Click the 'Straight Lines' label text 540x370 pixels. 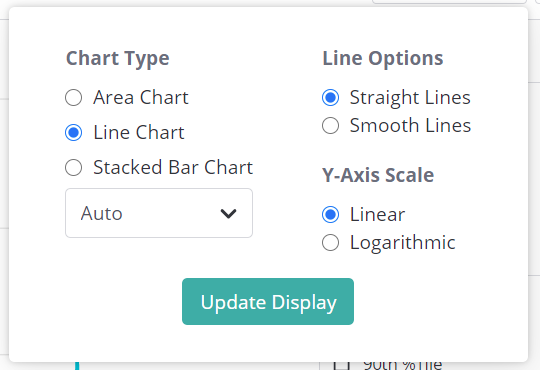410,98
